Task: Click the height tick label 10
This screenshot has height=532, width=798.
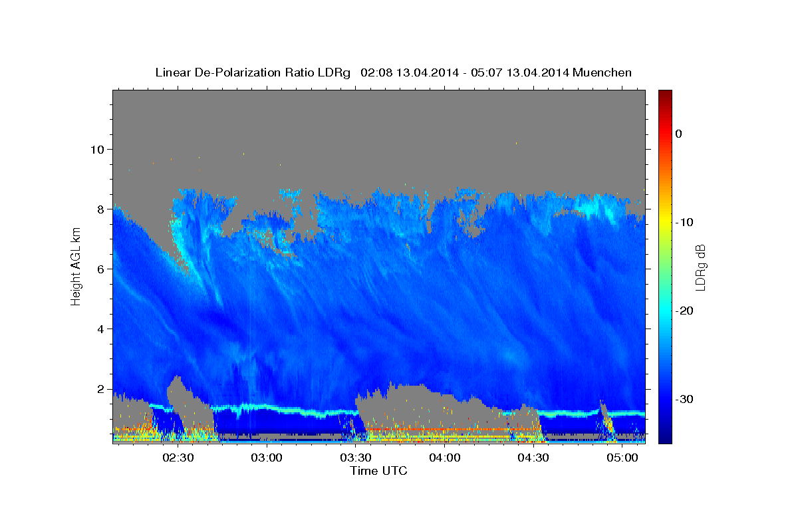Action: pos(97,149)
